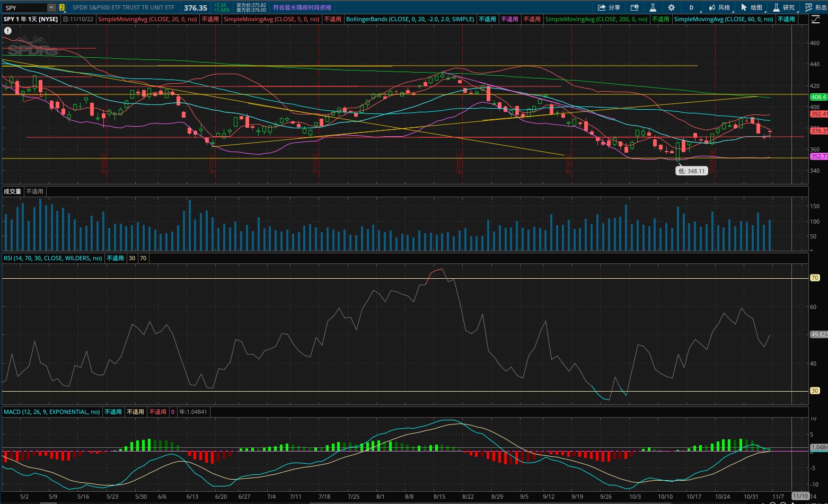The width and height of the screenshot is (828, 504).
Task: Click the Share (分享) icon button
Action: (x=609, y=7)
